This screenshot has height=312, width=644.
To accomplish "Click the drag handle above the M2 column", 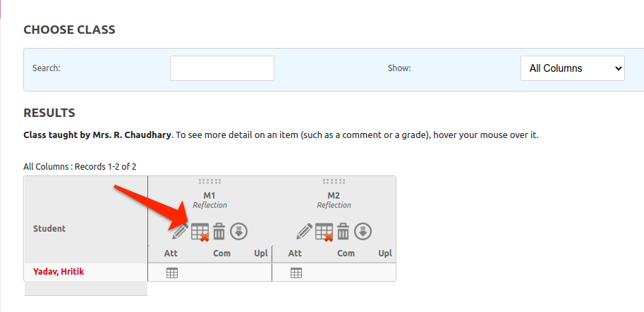I will point(334,181).
